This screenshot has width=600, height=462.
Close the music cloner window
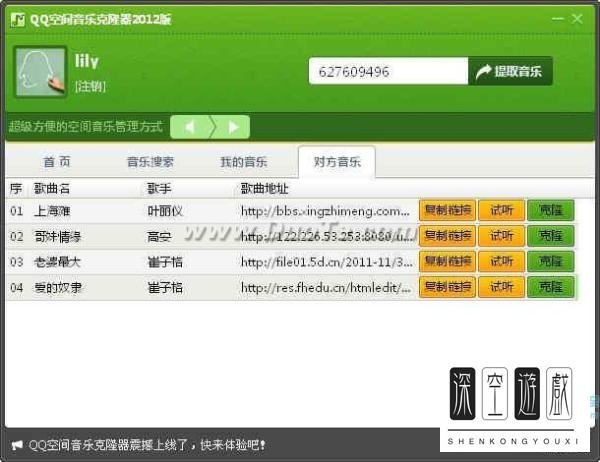pyautogui.click(x=577, y=18)
